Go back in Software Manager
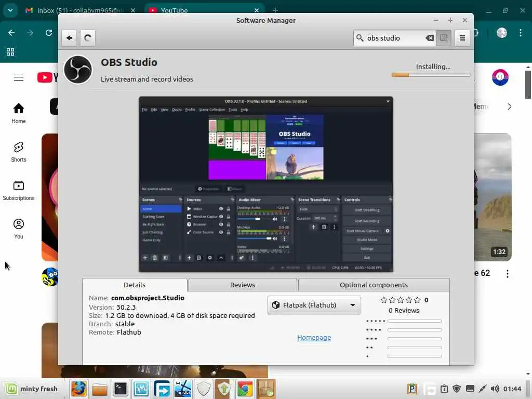 (x=69, y=38)
